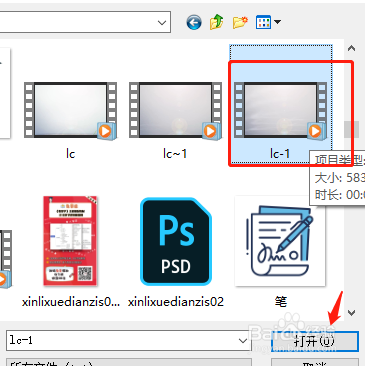Expand the look-in location dropdown
The height and width of the screenshot is (366, 365).
tap(162, 23)
